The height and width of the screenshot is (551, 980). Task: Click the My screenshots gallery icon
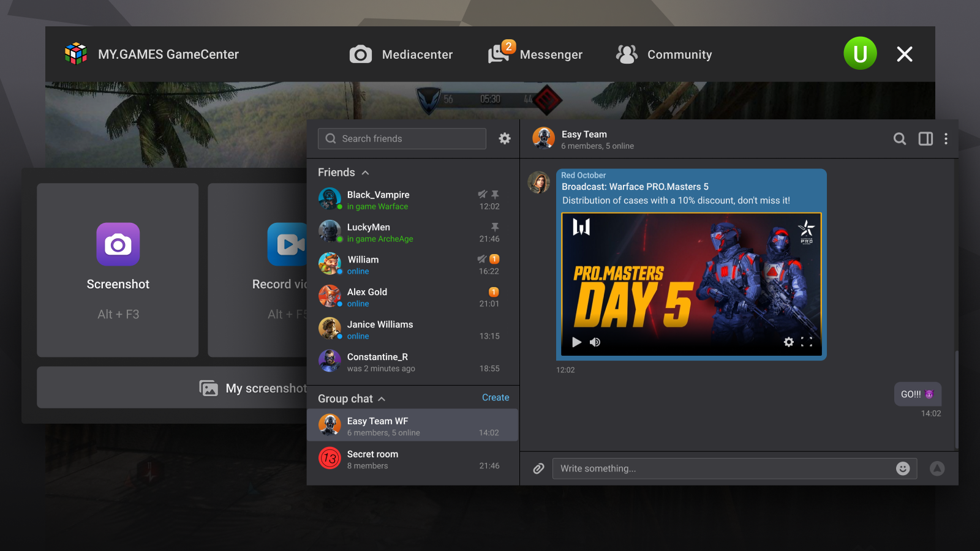(x=209, y=388)
